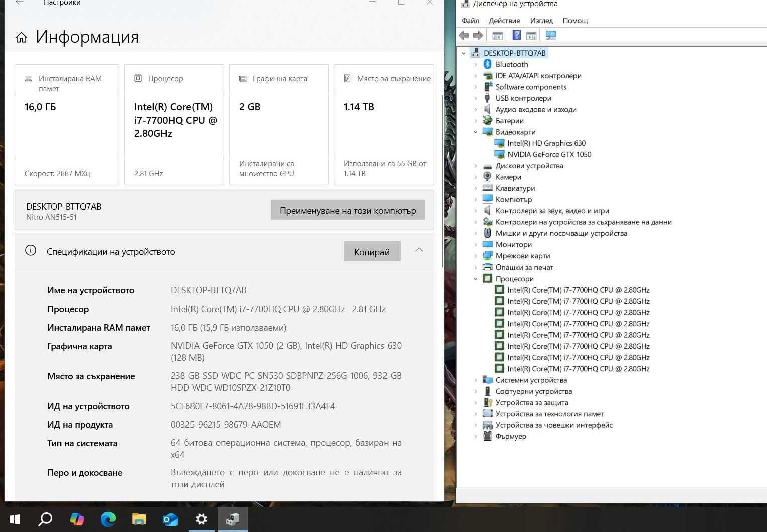
Task: Select Софтуерни устройства tree row
Action: click(533, 391)
